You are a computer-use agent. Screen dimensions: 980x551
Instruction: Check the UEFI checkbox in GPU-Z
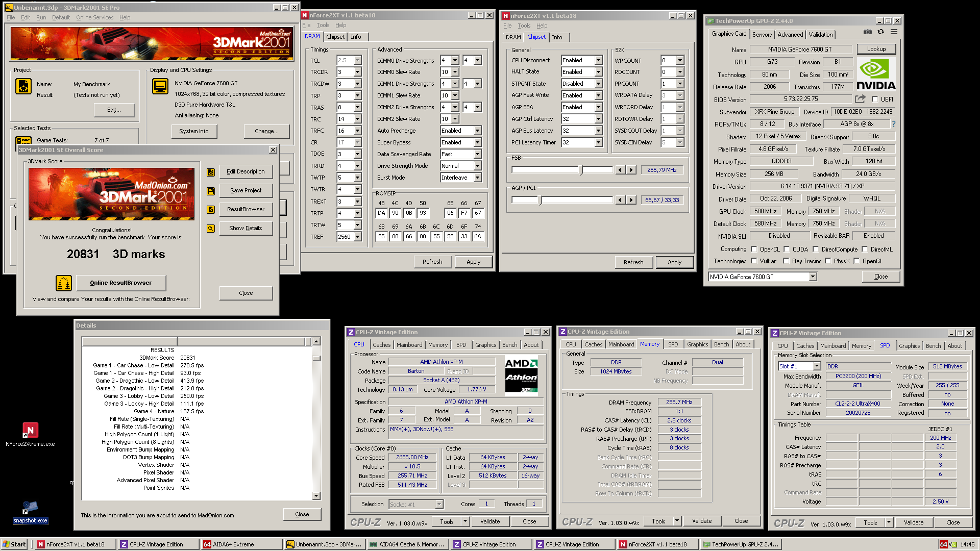coord(875,99)
